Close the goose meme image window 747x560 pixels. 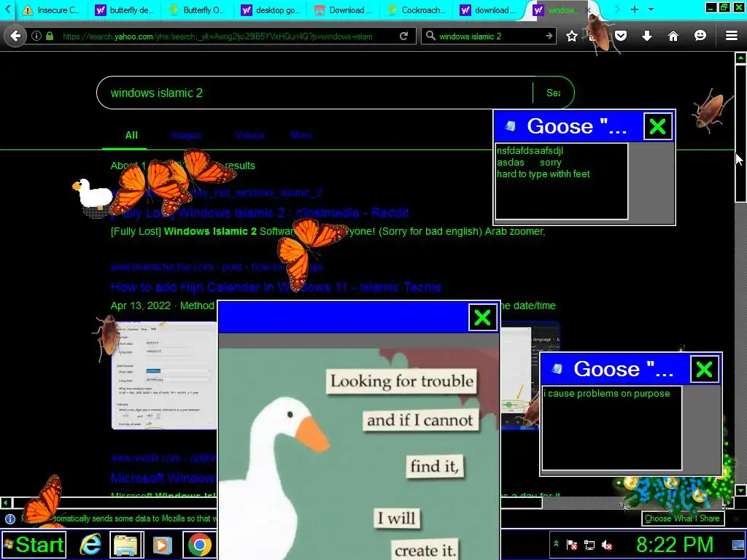coord(483,318)
